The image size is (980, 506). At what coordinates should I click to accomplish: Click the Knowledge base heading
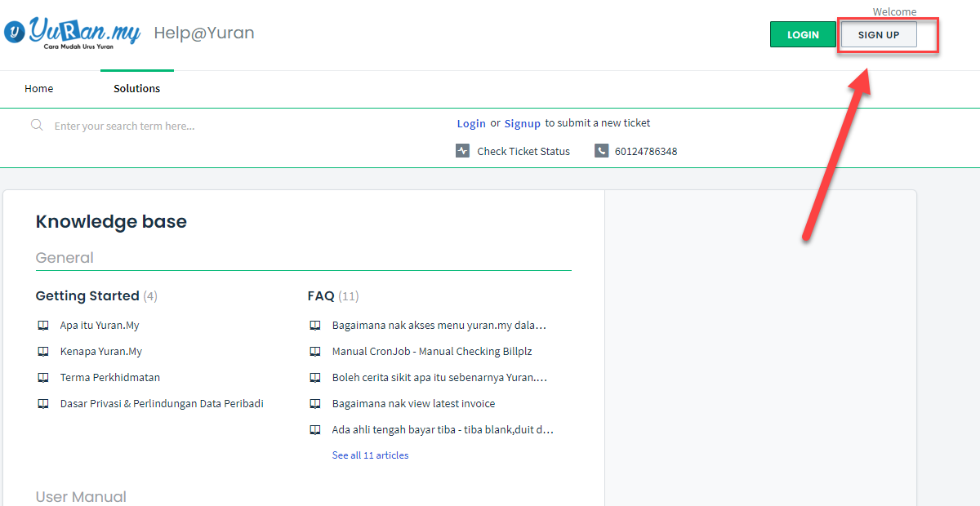tap(111, 221)
